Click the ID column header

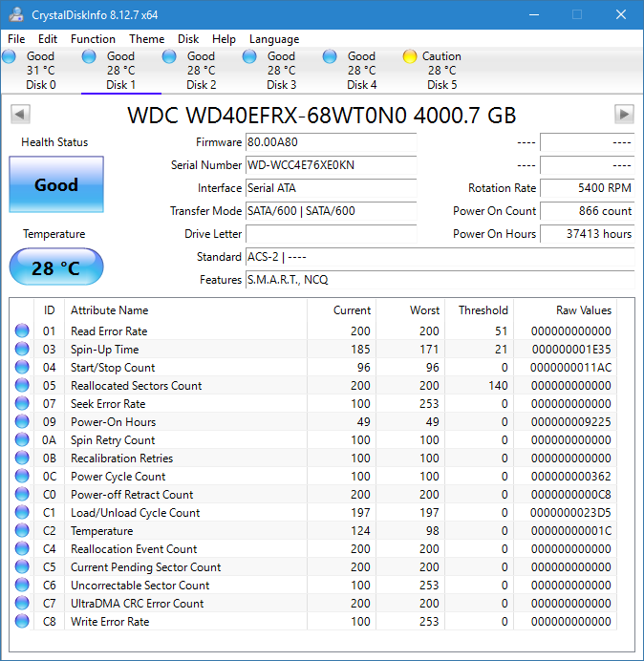point(50,310)
